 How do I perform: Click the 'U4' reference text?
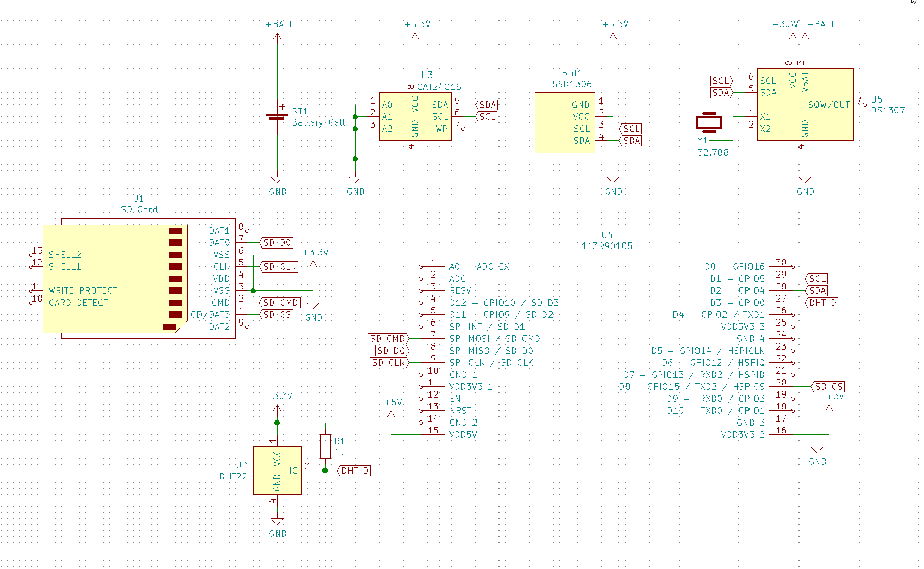click(x=607, y=235)
